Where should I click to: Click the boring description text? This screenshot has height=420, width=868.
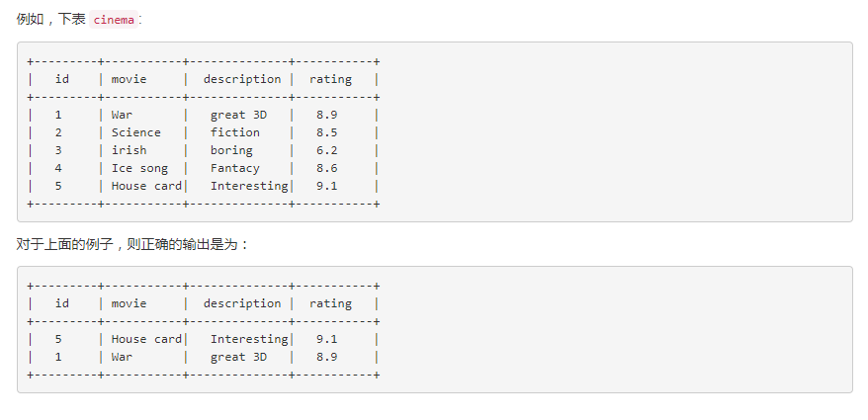point(231,150)
